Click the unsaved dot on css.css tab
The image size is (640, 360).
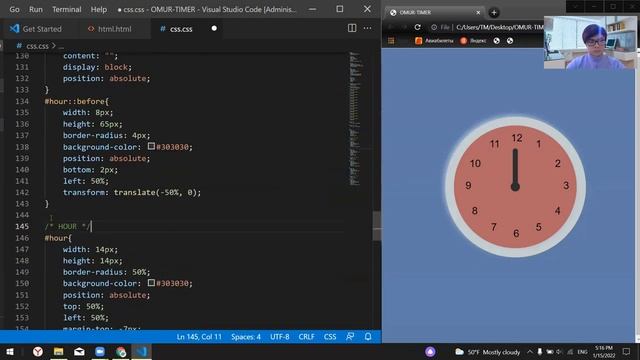pyautogui.click(x=214, y=28)
